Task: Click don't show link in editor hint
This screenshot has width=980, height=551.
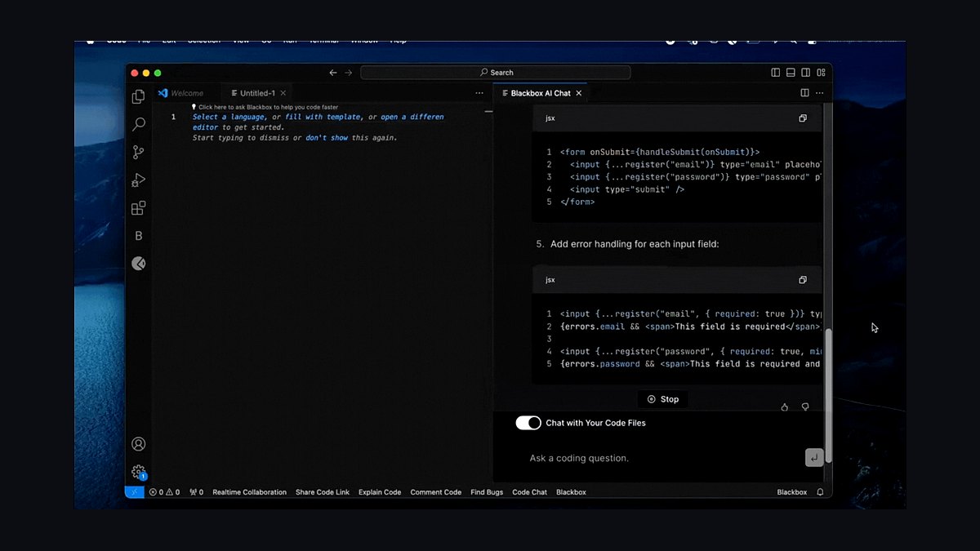Action: click(327, 138)
